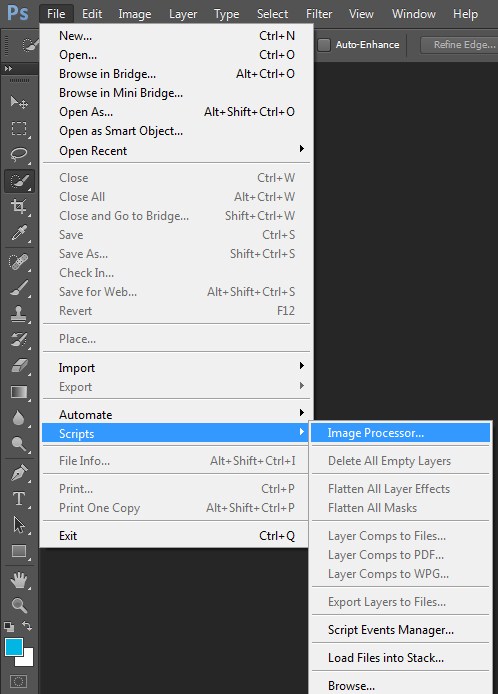This screenshot has width=498, height=694.
Task: Select the Eraser tool
Action: coord(19,366)
